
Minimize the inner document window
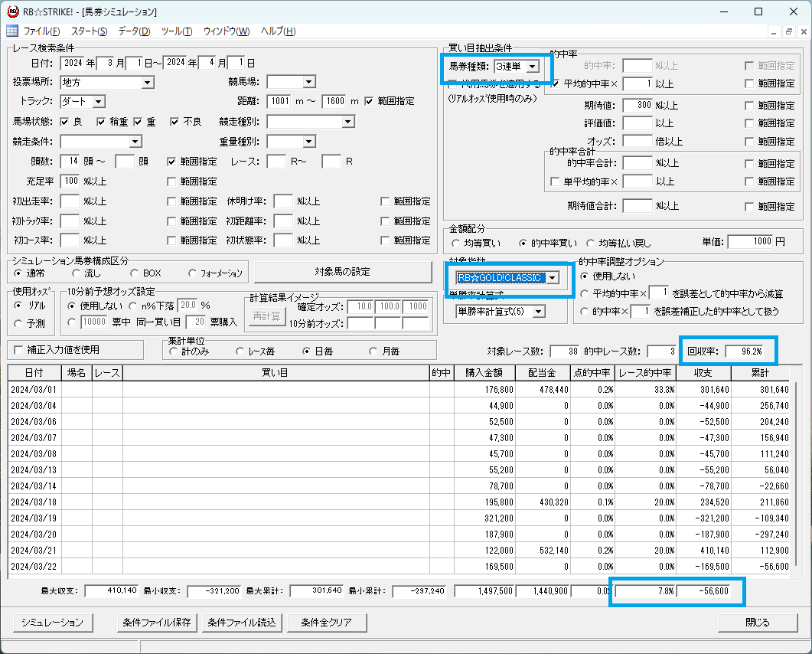(x=774, y=31)
